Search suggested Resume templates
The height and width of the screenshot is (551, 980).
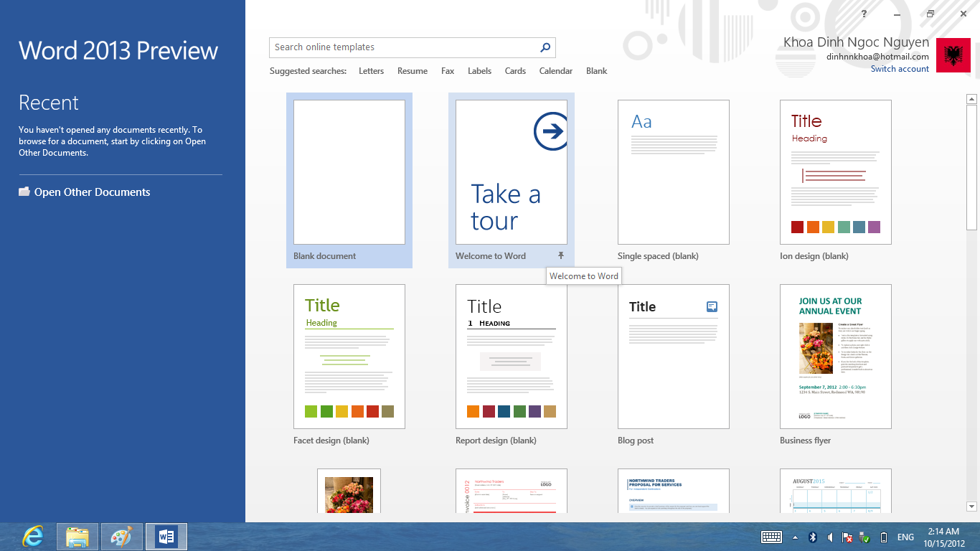(413, 71)
